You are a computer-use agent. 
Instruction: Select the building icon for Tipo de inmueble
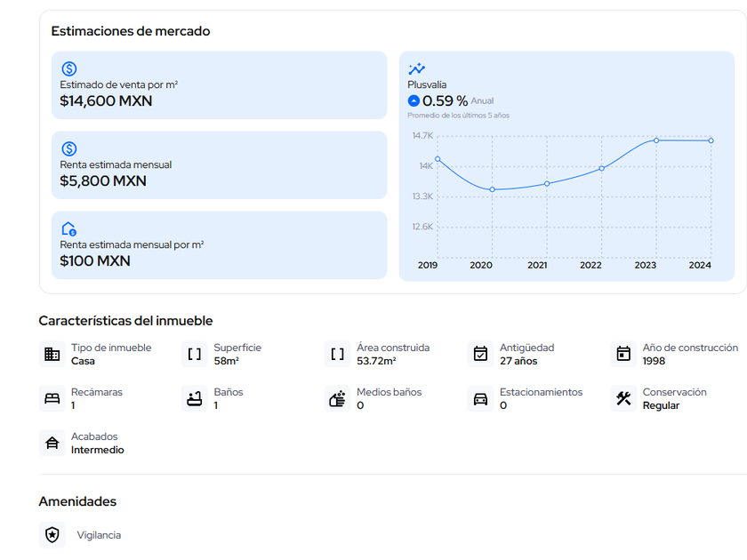[52, 355]
